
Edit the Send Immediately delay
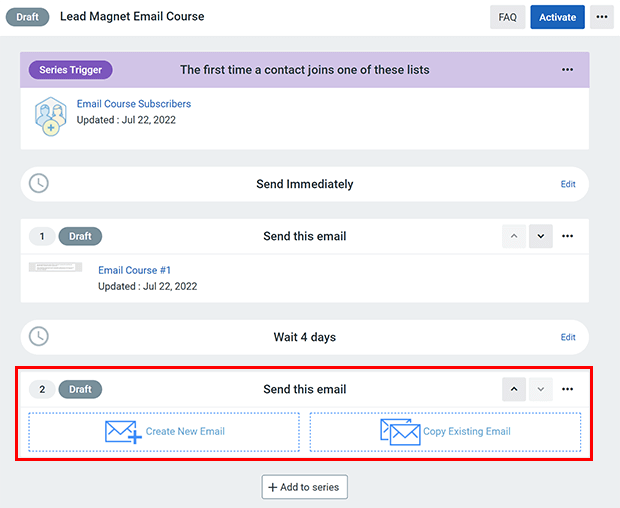[568, 185]
